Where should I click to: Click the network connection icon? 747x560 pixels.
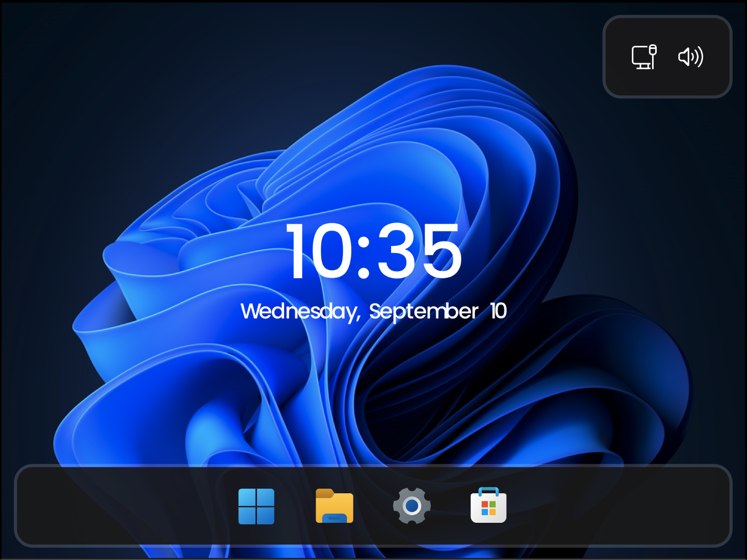(644, 57)
